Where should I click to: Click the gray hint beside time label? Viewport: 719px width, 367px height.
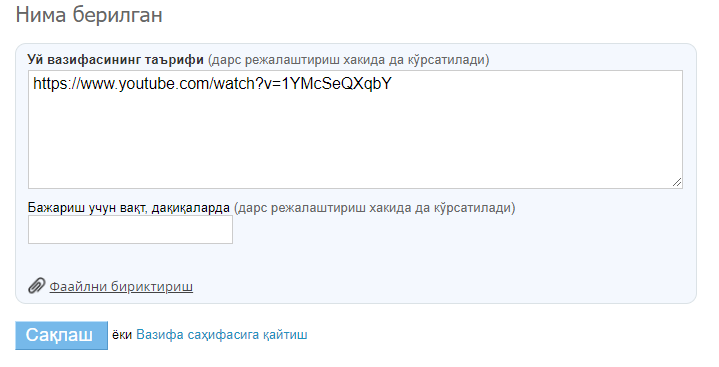375,208
